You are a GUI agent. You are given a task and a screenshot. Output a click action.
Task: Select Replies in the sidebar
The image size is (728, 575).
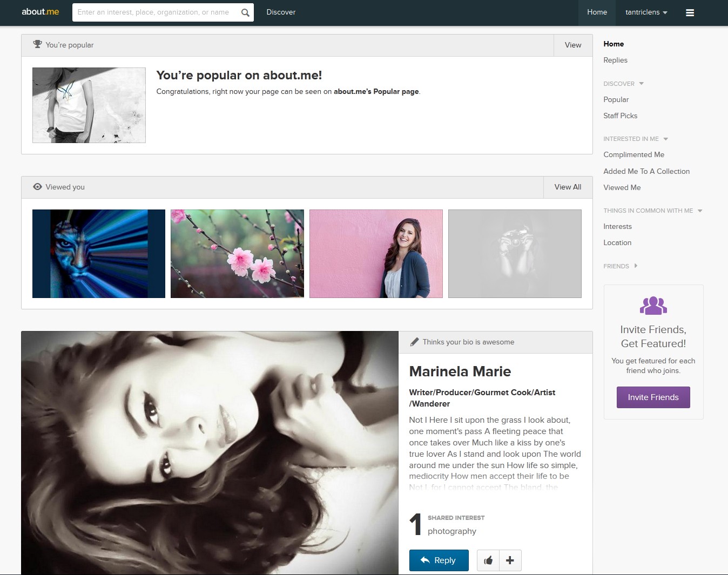click(x=615, y=60)
